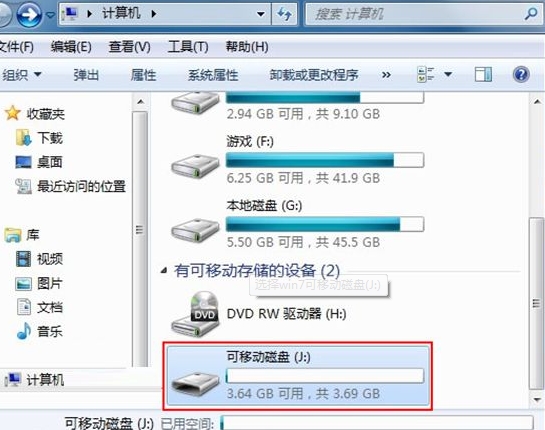Select the DVD RW 驱动器 (H:) icon
Image resolution: width=545 pixels, height=430 pixels.
(x=195, y=315)
